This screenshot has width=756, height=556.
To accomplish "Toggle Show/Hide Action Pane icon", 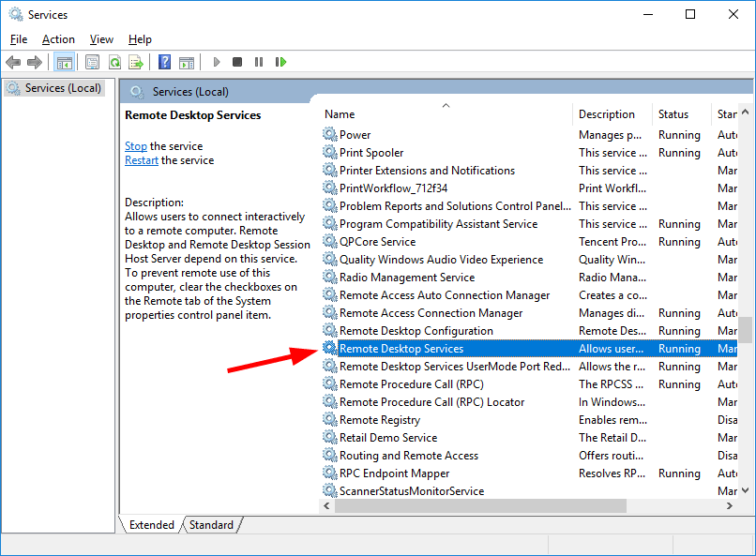I will coord(187,62).
